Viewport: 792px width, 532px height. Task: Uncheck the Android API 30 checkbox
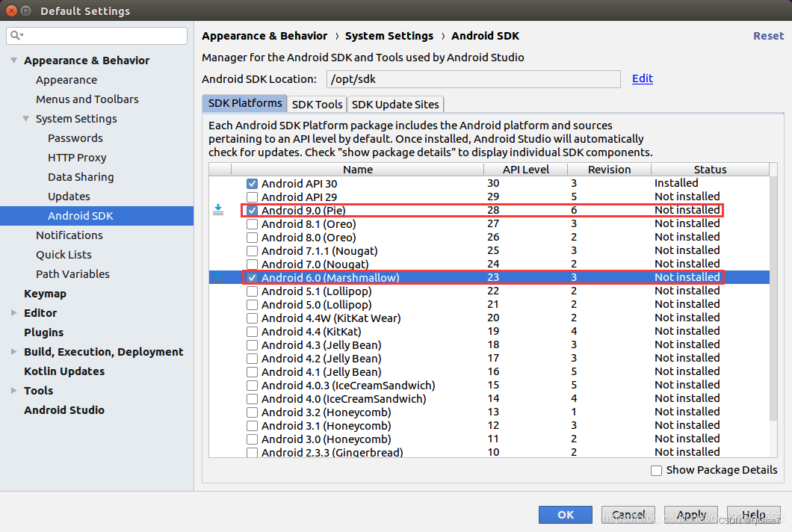(252, 184)
